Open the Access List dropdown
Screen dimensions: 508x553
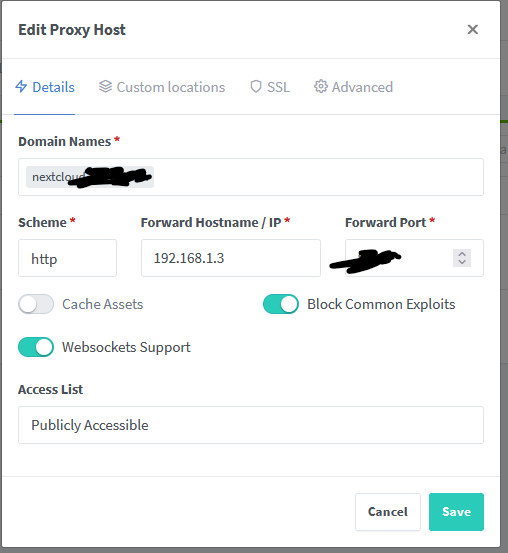(251, 425)
